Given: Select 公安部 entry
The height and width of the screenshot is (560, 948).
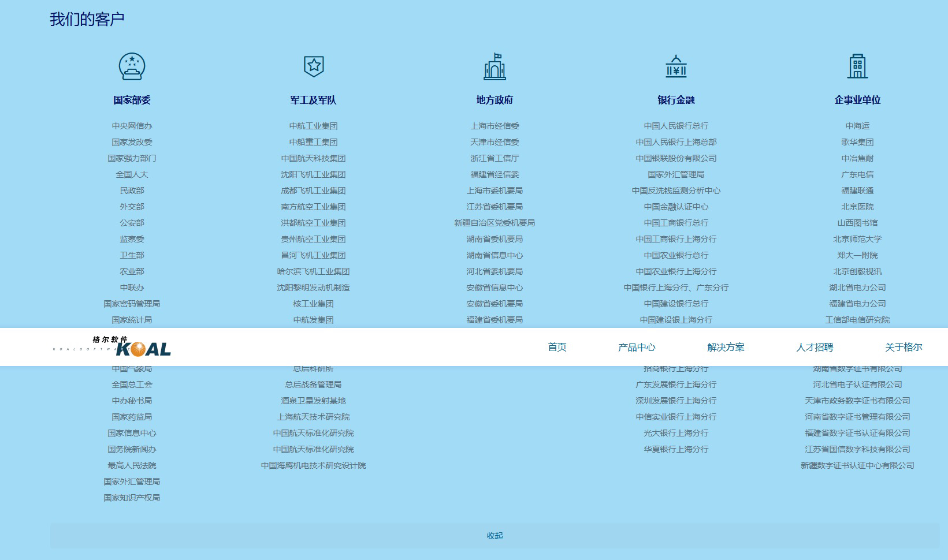Looking at the screenshot, I should coord(132,223).
